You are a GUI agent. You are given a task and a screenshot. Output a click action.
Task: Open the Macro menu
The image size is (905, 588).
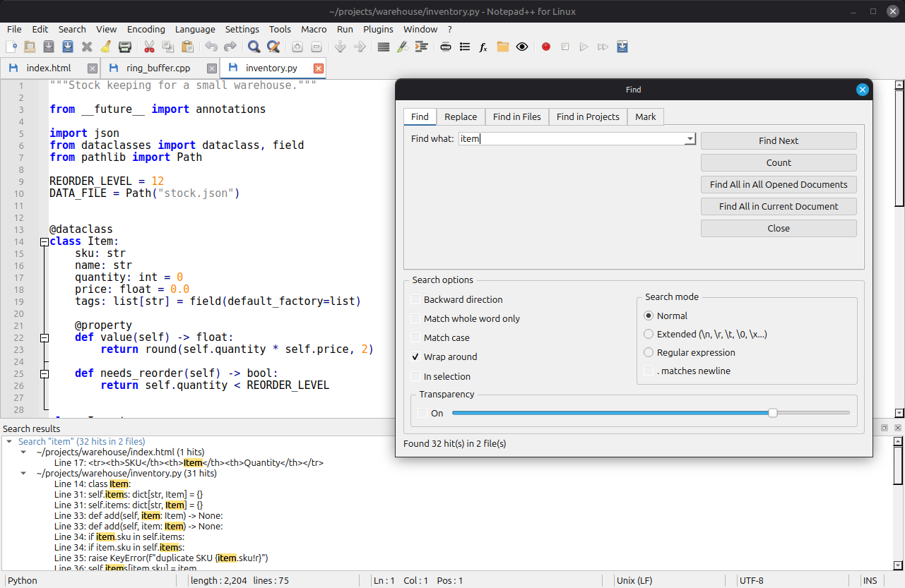click(x=314, y=29)
